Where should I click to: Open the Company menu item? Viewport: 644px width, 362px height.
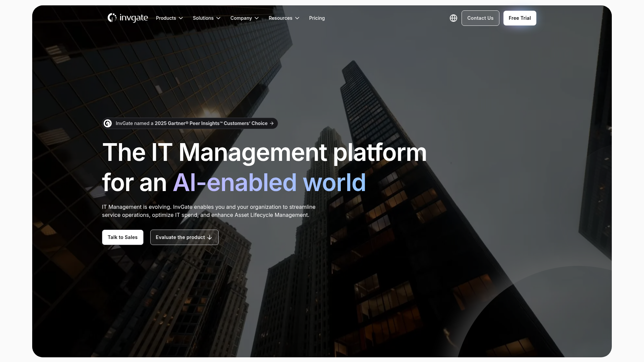point(241,18)
